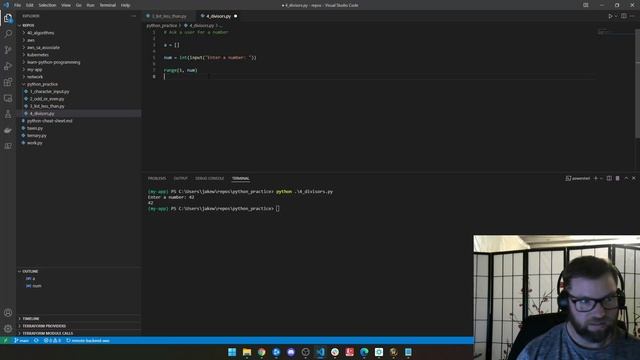Expand the aws_sa_associate folder
Image resolution: width=640 pixels, height=360 pixels.
[43, 47]
